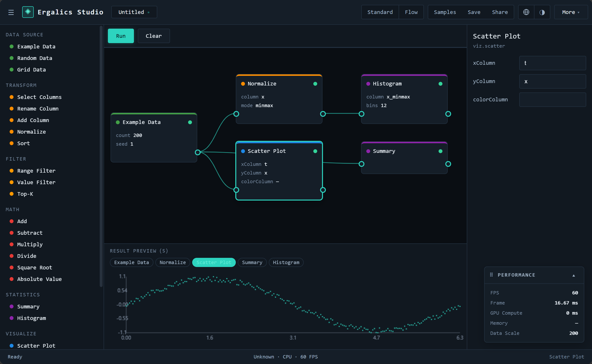
Task: Click the Ergalics Studio logo icon
Action: click(x=28, y=12)
